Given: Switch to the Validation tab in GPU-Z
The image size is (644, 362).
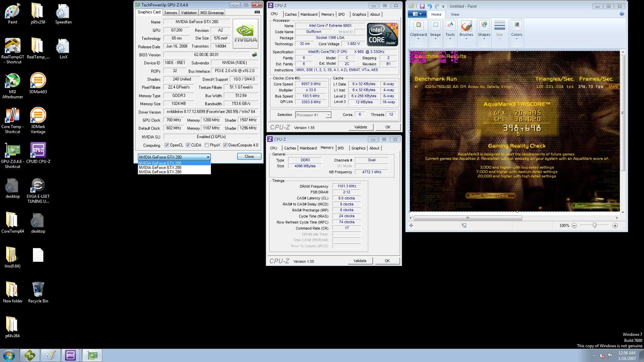Looking at the screenshot, I should coord(189,12).
